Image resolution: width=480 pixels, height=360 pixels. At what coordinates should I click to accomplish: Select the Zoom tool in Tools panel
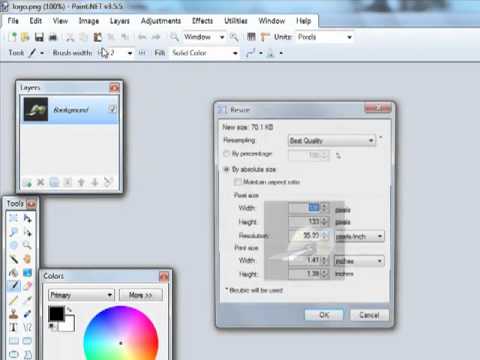(x=27, y=246)
